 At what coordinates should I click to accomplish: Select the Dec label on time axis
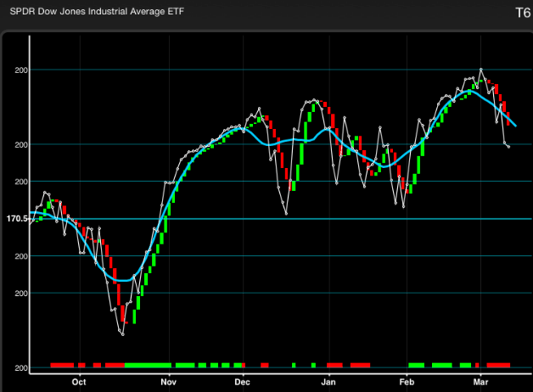(243, 382)
